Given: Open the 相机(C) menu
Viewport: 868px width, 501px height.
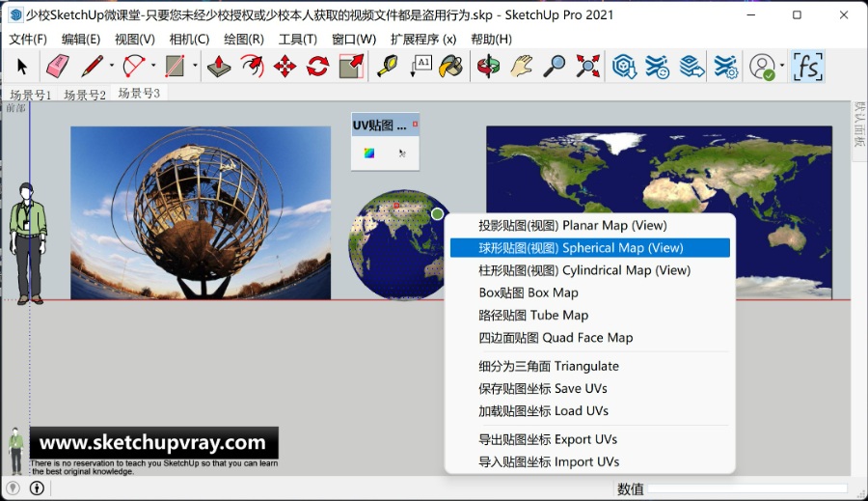Looking at the screenshot, I should click(x=189, y=40).
